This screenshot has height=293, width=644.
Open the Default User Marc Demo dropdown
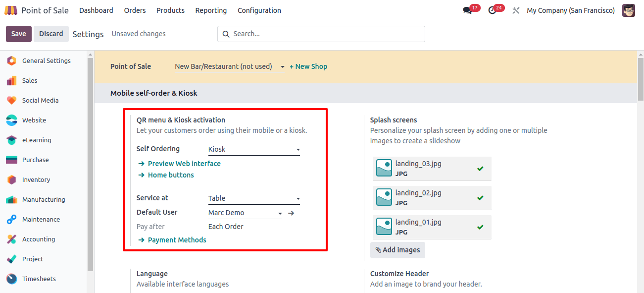click(245, 213)
